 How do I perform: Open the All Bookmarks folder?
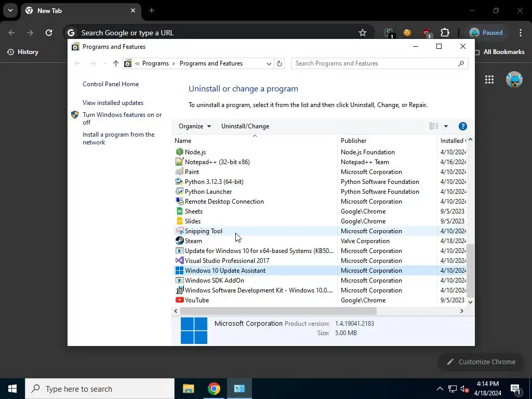[x=500, y=52]
